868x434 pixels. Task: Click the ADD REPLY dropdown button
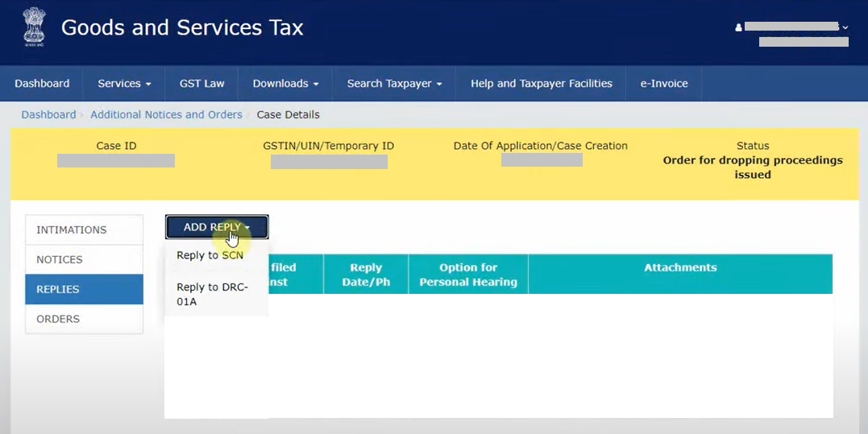(x=216, y=227)
